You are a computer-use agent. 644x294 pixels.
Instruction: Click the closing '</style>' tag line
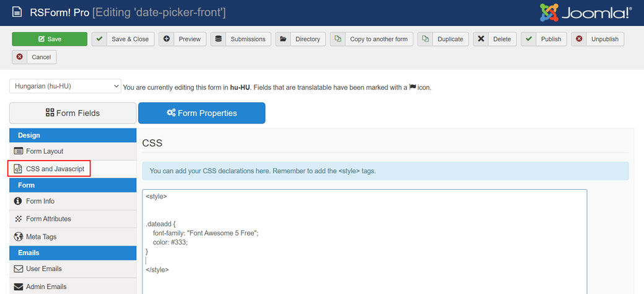point(157,270)
